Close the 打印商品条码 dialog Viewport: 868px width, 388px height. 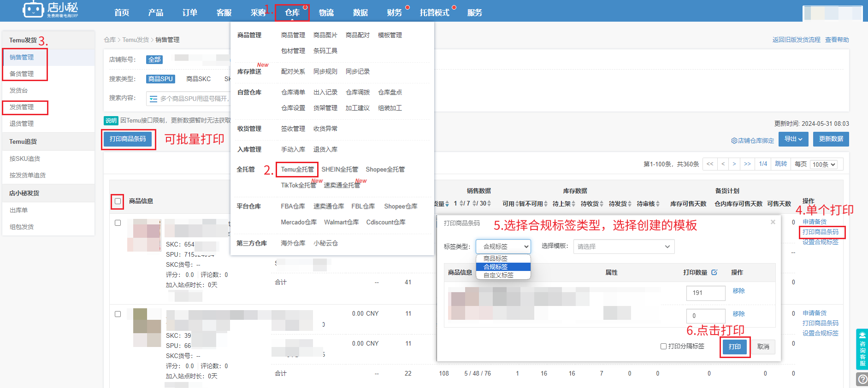coord(773,222)
